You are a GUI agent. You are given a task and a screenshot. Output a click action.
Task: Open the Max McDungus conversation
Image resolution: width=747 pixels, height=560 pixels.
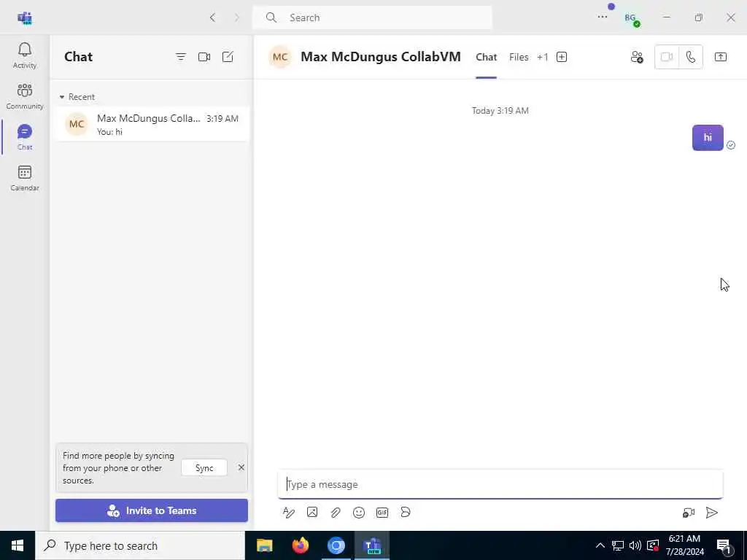click(152, 124)
